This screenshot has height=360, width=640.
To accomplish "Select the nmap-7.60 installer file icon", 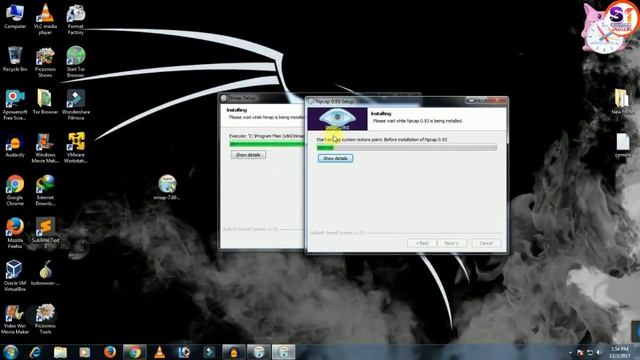I will point(167,188).
